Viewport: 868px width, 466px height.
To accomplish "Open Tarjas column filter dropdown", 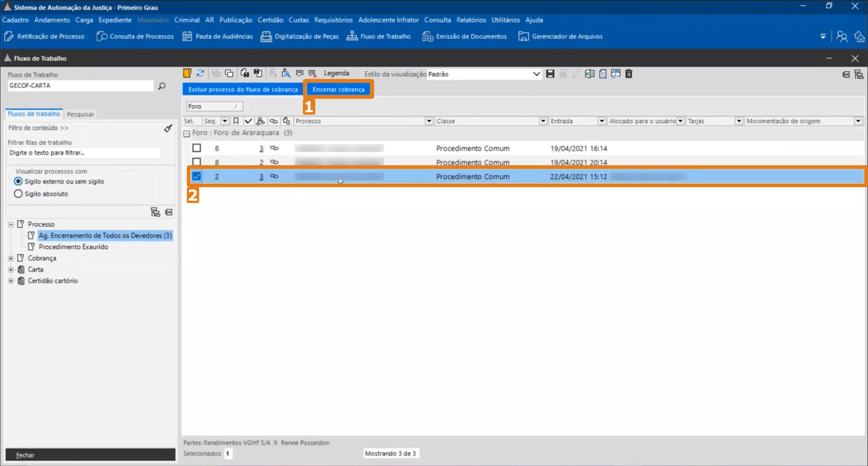I will (x=739, y=121).
